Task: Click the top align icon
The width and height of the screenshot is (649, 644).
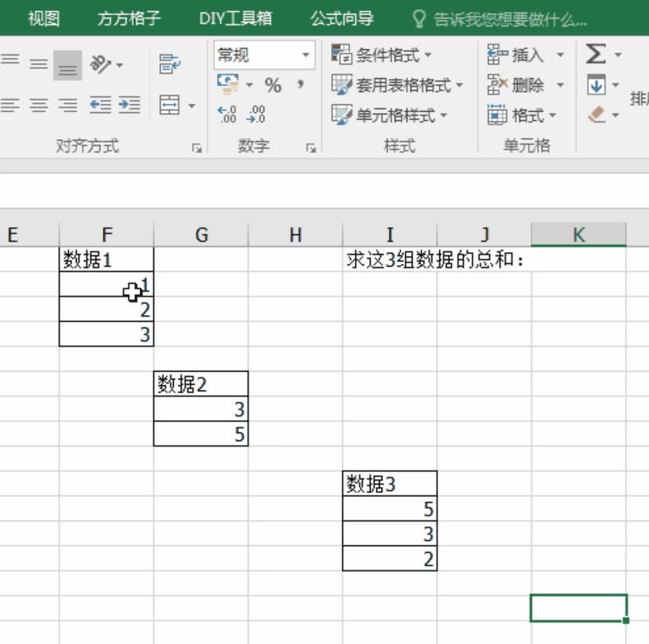Action: pos(10,59)
